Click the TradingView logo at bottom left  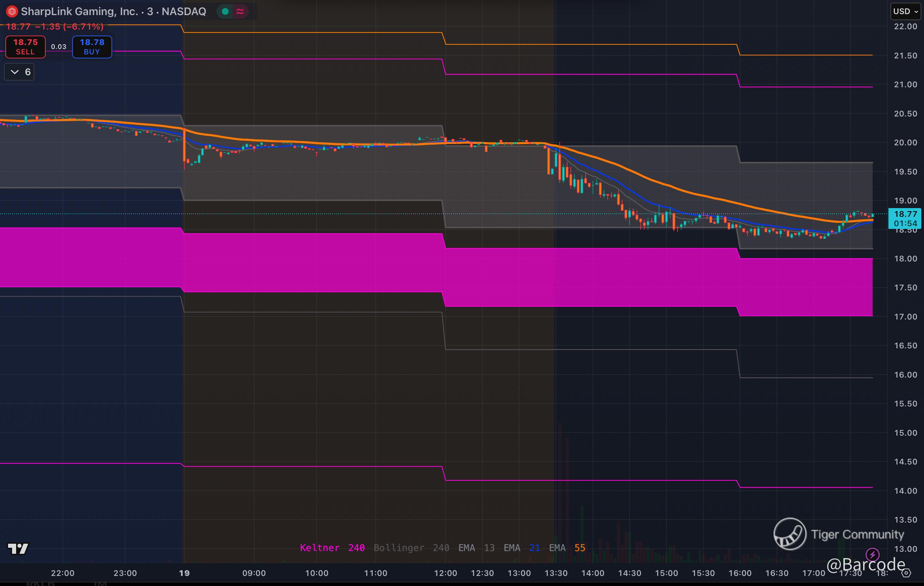(18, 548)
